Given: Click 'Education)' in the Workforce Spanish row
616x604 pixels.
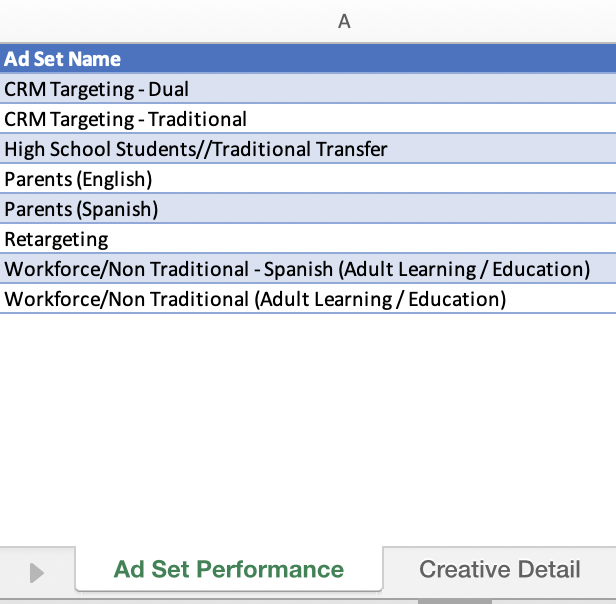Looking at the screenshot, I should click(541, 269).
